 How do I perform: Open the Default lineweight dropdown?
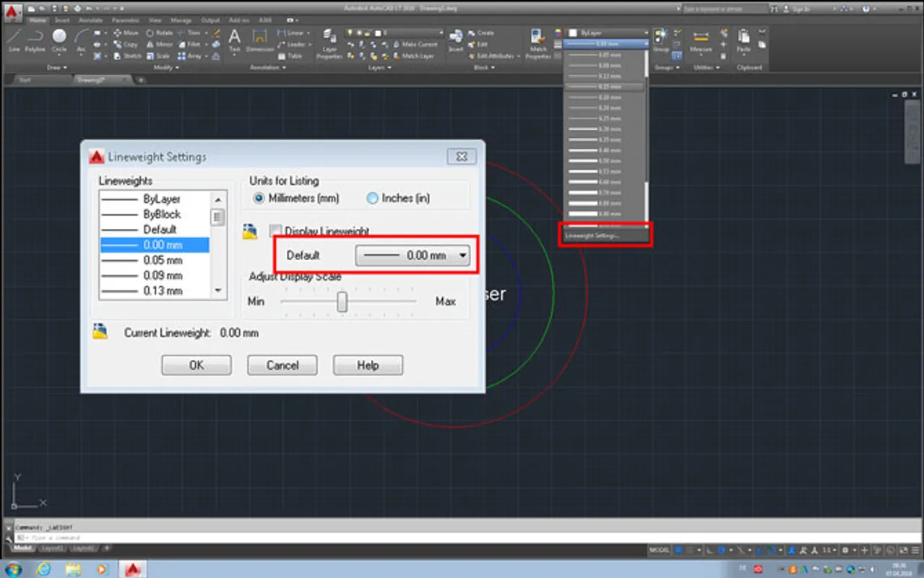click(413, 255)
